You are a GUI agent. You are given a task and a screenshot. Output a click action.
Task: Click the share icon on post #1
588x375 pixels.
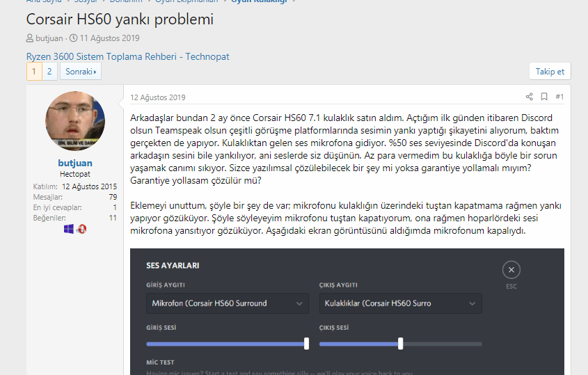[529, 97]
